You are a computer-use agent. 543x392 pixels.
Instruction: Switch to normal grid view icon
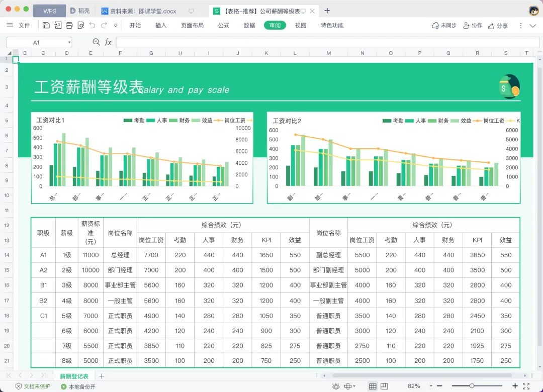(373, 386)
